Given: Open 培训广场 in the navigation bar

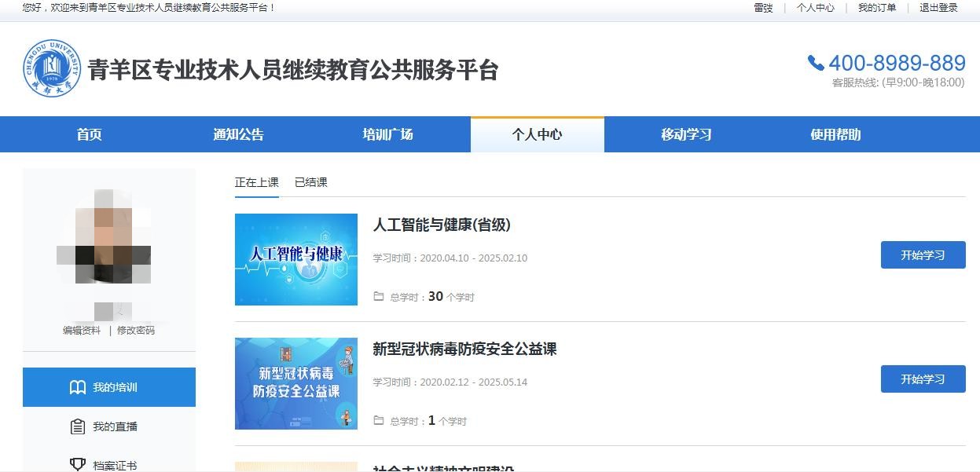Looking at the screenshot, I should tap(387, 134).
